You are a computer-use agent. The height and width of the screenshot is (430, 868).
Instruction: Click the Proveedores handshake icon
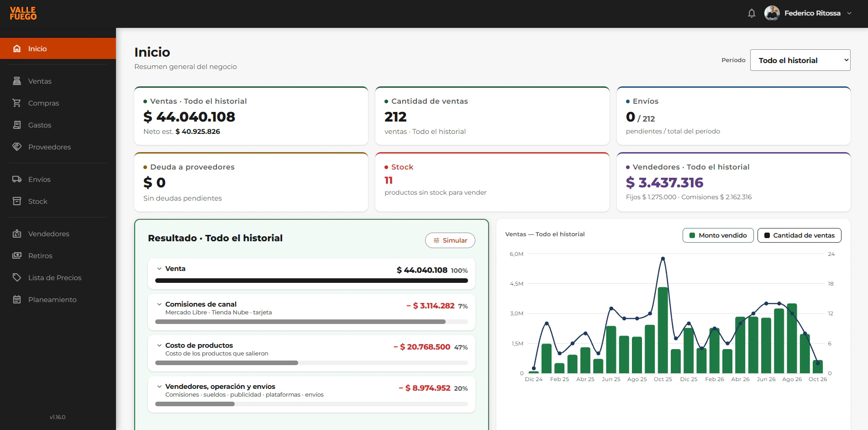coord(17,147)
